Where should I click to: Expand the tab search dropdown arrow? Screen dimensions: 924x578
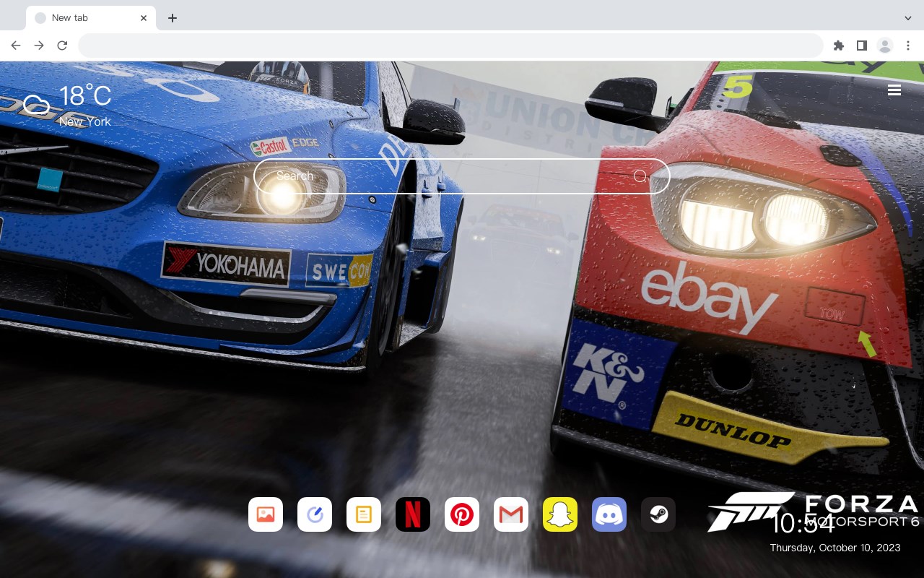(907, 17)
